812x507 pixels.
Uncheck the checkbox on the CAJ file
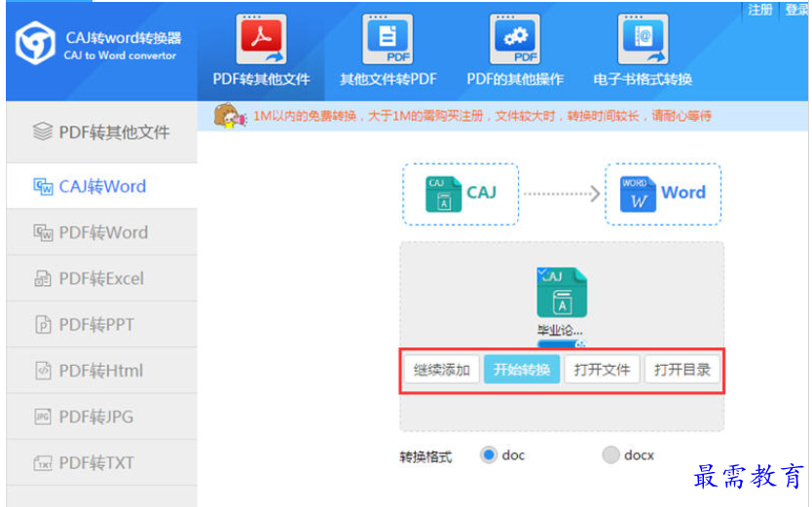[x=542, y=272]
